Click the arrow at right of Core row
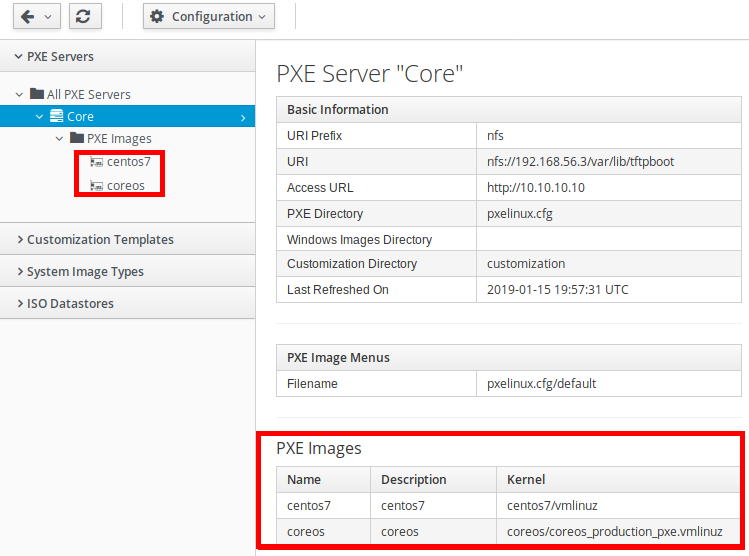 tap(243, 118)
